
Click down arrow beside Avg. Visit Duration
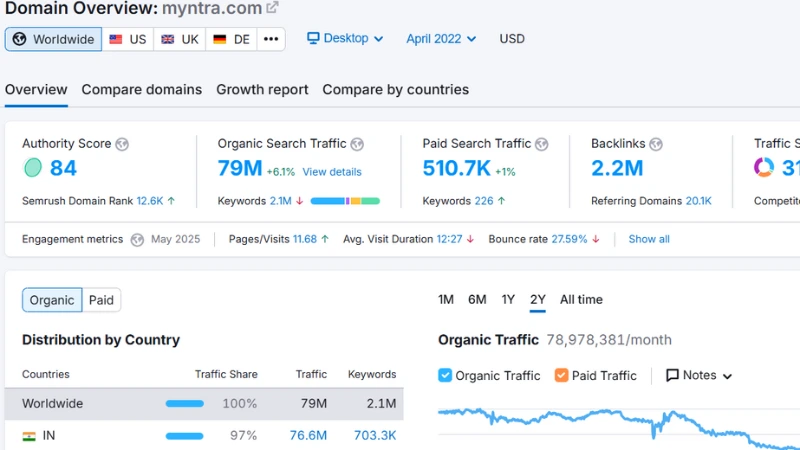pos(470,239)
